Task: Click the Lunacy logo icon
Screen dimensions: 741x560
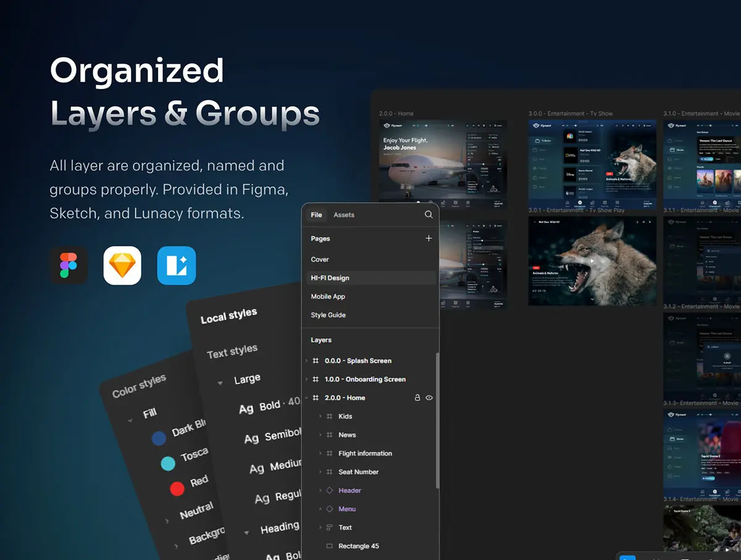Action: point(177,265)
